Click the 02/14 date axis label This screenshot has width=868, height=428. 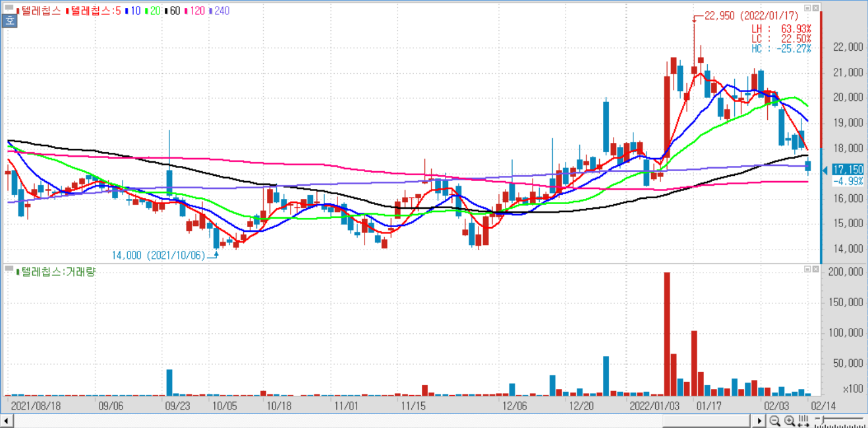click(x=822, y=406)
